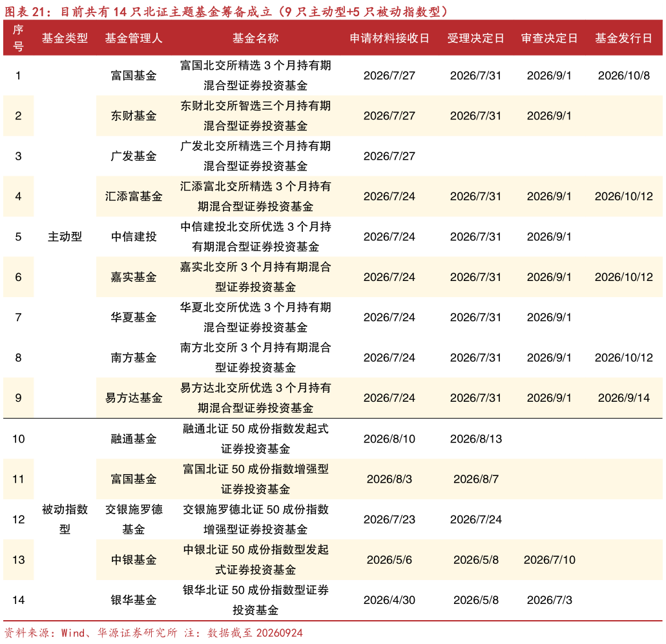Select issue date 2026/10/12 in 汇添富基金 row
The height and width of the screenshot is (644, 666).
click(x=623, y=196)
